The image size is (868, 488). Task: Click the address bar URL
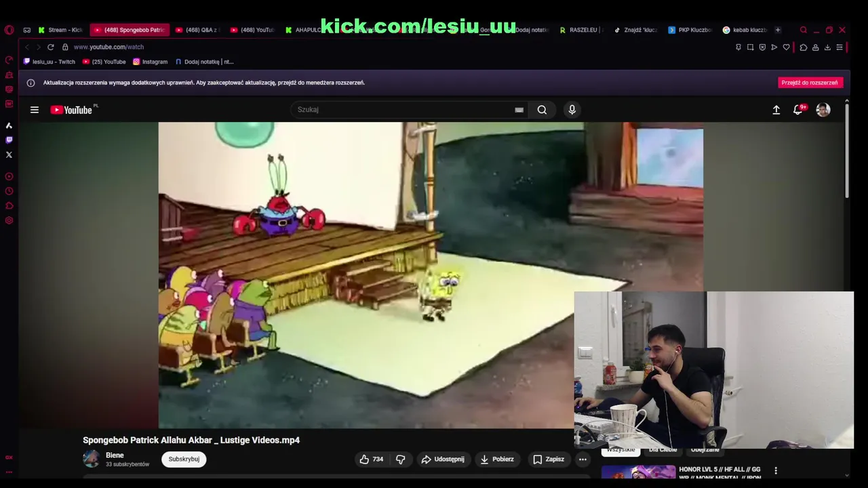point(108,47)
